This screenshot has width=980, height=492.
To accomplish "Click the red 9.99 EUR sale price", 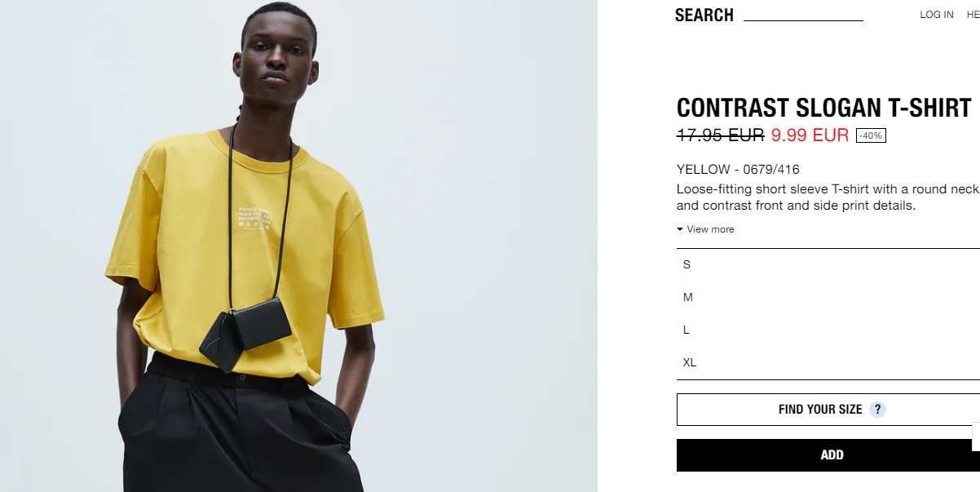I will click(810, 135).
